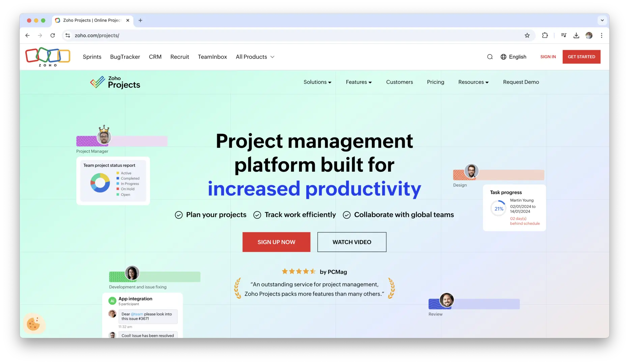This screenshot has width=629, height=364.
Task: Open the Chrome three-dot menu
Action: click(601, 35)
